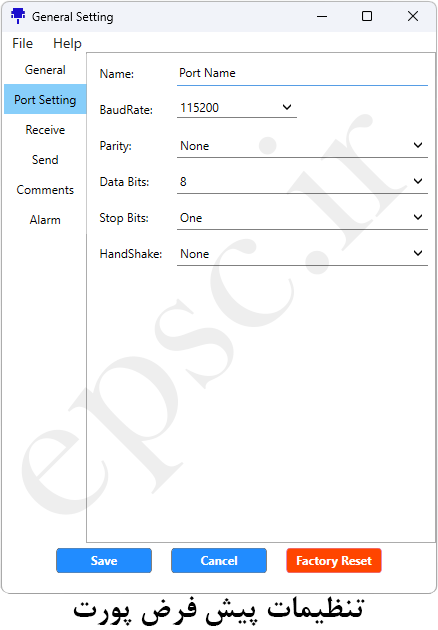This screenshot has width=438, height=630.
Task: Expand the Parity dropdown chevron
Action: 418,145
